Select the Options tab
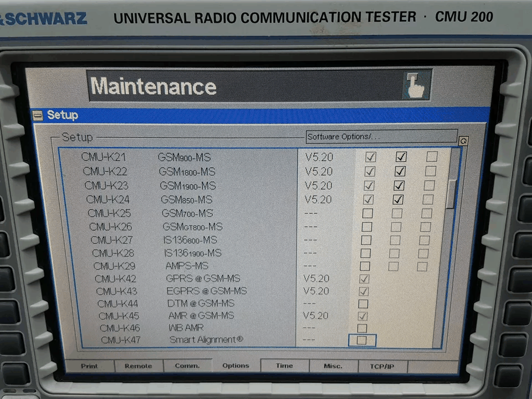Viewport: 532px width, 399px height. pos(236,366)
